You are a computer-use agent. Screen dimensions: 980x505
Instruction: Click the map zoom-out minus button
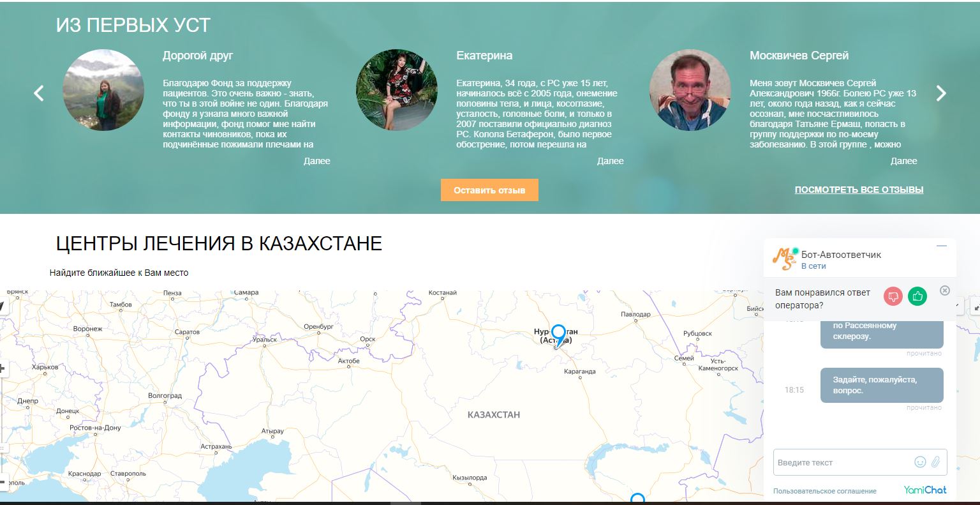coord(3,482)
